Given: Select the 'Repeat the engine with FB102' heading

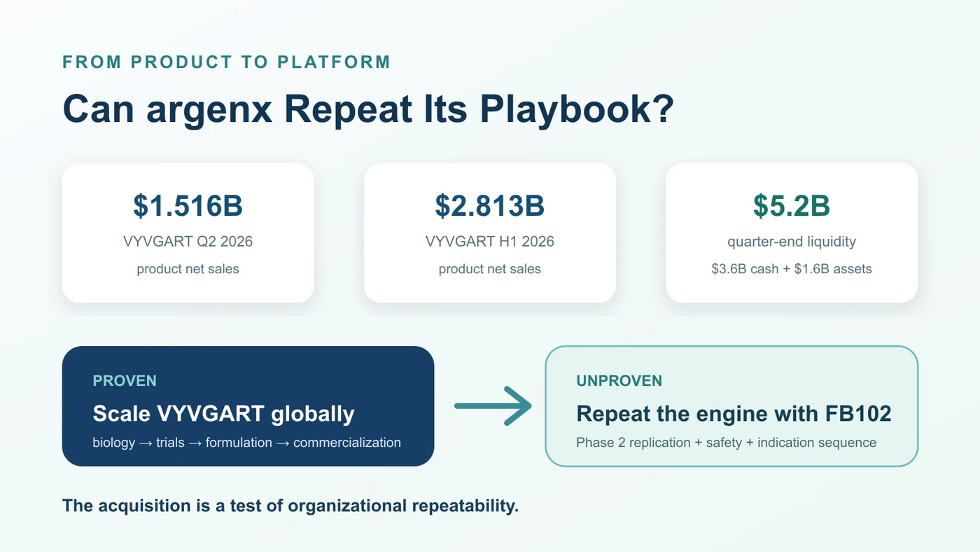Looking at the screenshot, I should pos(734,413).
